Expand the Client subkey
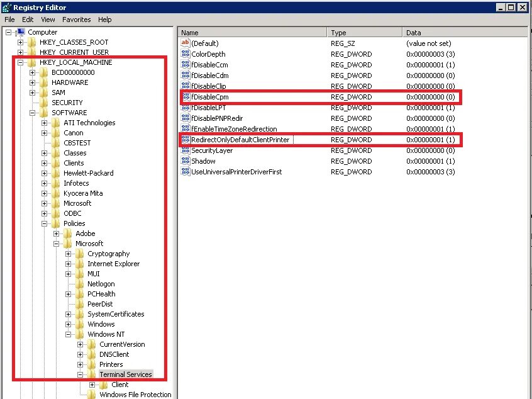532x399 pixels. 92,385
